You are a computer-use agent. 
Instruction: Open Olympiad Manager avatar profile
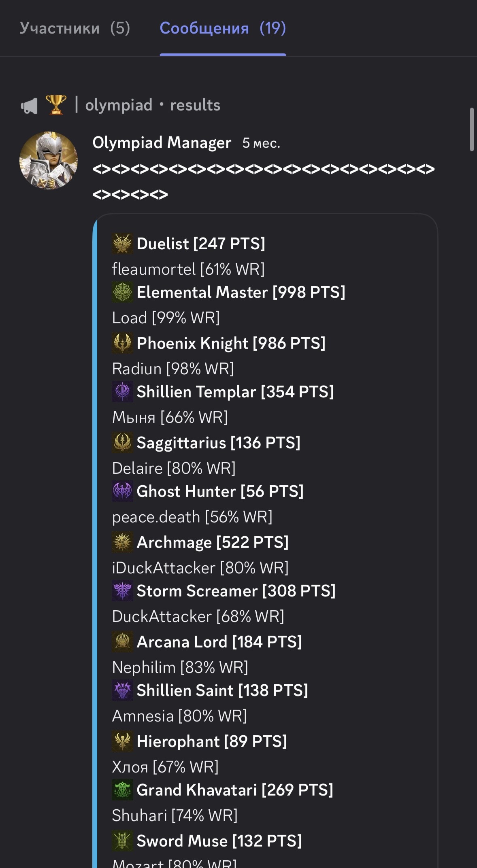[49, 160]
